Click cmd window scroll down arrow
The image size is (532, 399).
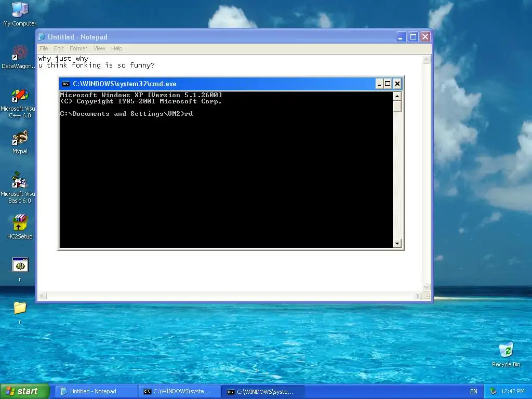[x=397, y=243]
